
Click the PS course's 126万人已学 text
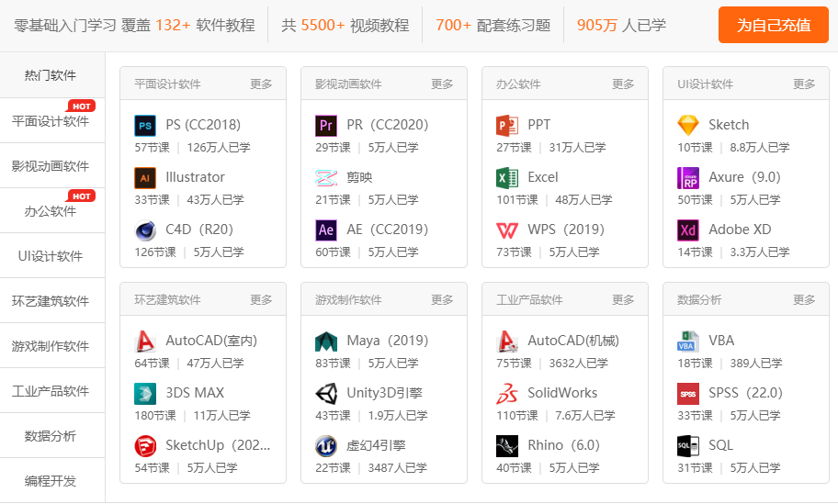pyautogui.click(x=218, y=148)
